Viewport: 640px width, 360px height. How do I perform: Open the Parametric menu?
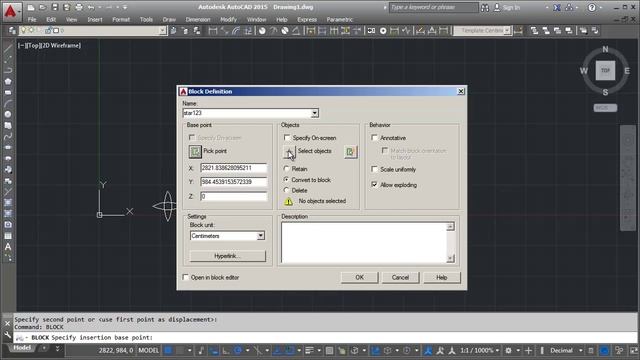pyautogui.click(x=340, y=19)
